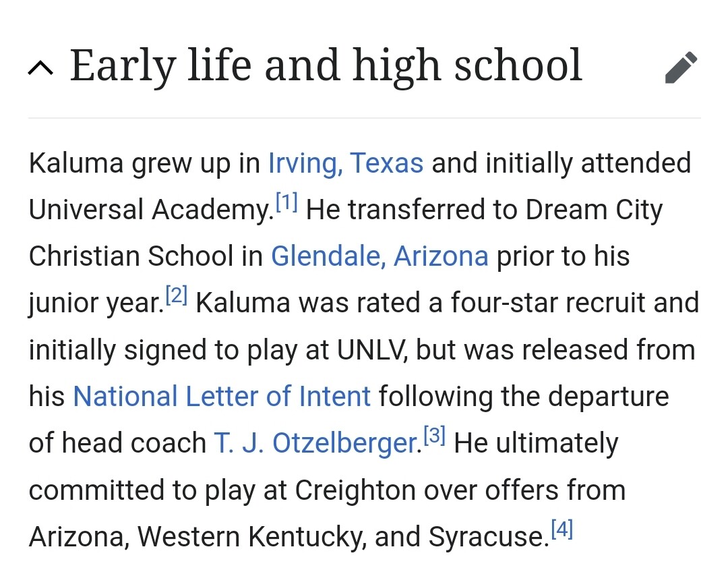Open the T. J. Otzelberger article link
Image resolution: width=728 pixels, height=572 pixels.
pos(315,442)
